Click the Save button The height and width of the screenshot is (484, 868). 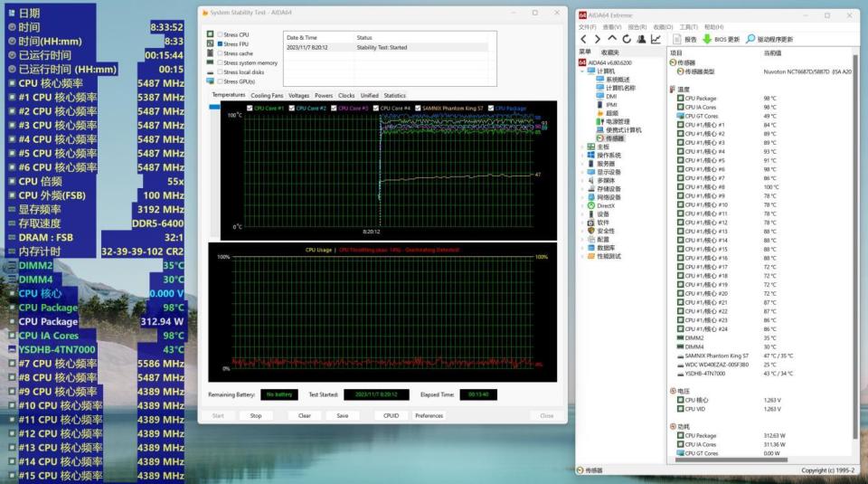point(343,415)
